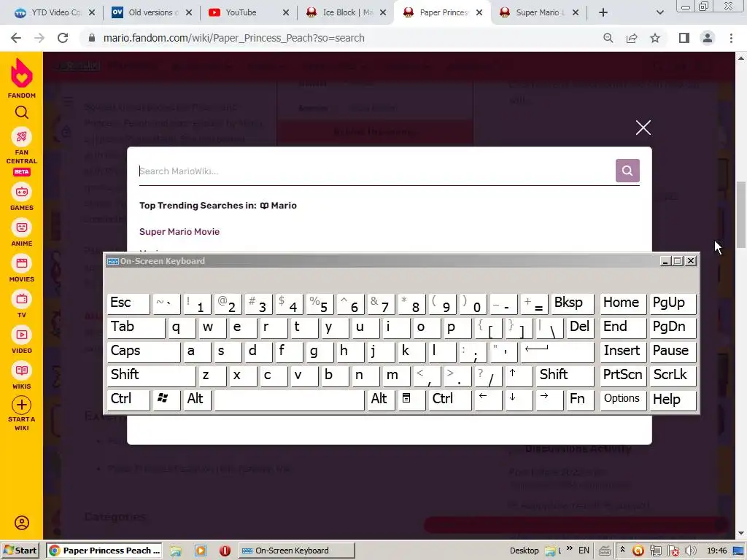Close the YouTube tab
Viewport: 747px width, 560px height.
(x=286, y=12)
